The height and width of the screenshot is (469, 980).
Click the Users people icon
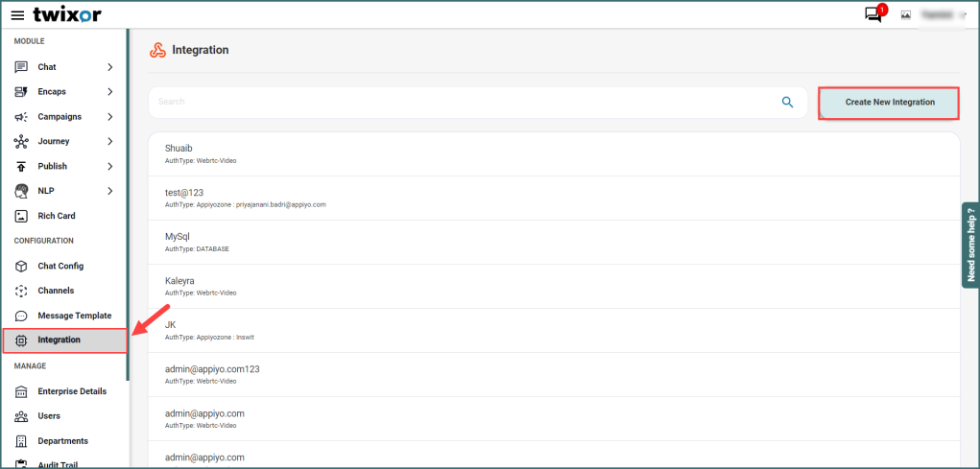coord(21,416)
